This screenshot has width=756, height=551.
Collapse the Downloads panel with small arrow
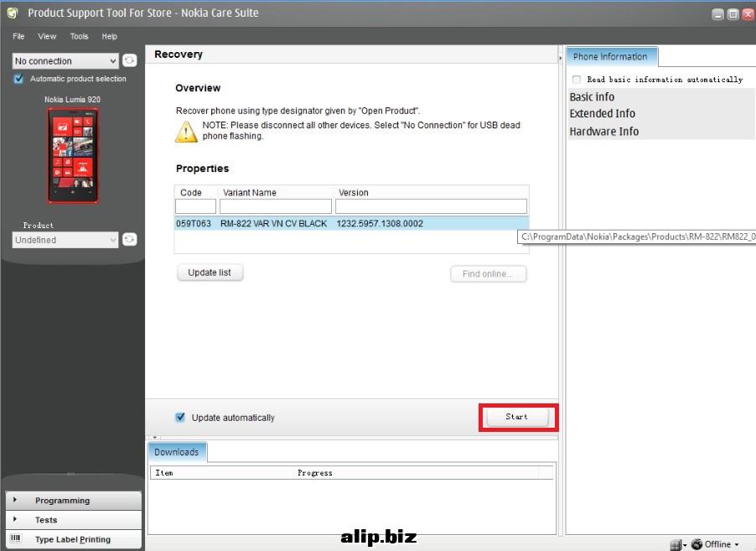(155, 437)
